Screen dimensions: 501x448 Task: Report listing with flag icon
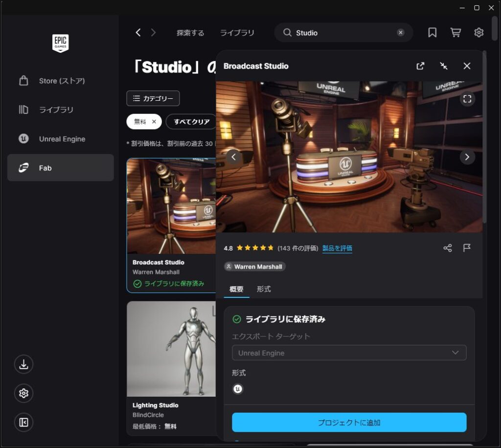(x=467, y=248)
